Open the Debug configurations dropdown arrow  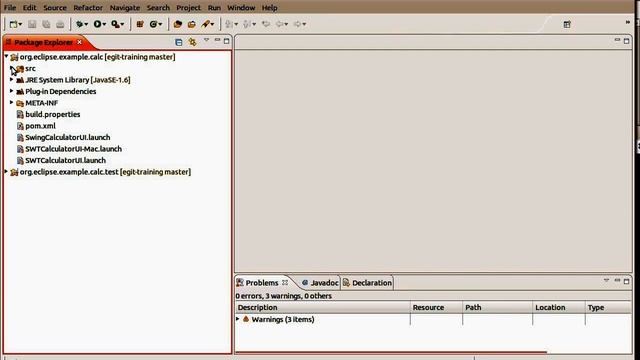tap(86, 24)
